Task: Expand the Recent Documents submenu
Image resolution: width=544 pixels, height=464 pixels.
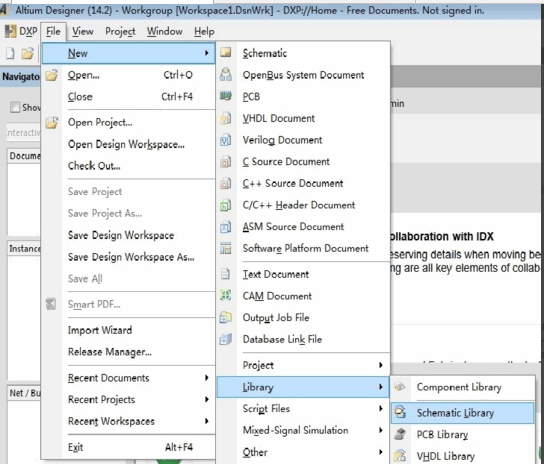Action: (206, 377)
